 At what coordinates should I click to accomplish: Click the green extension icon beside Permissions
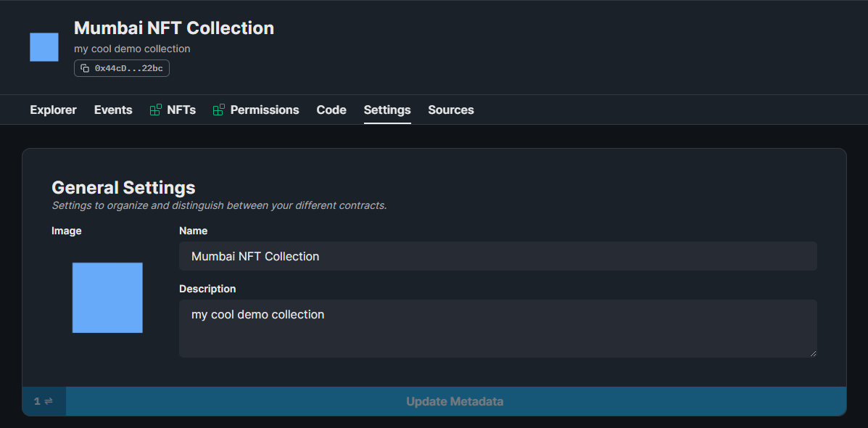coord(217,109)
